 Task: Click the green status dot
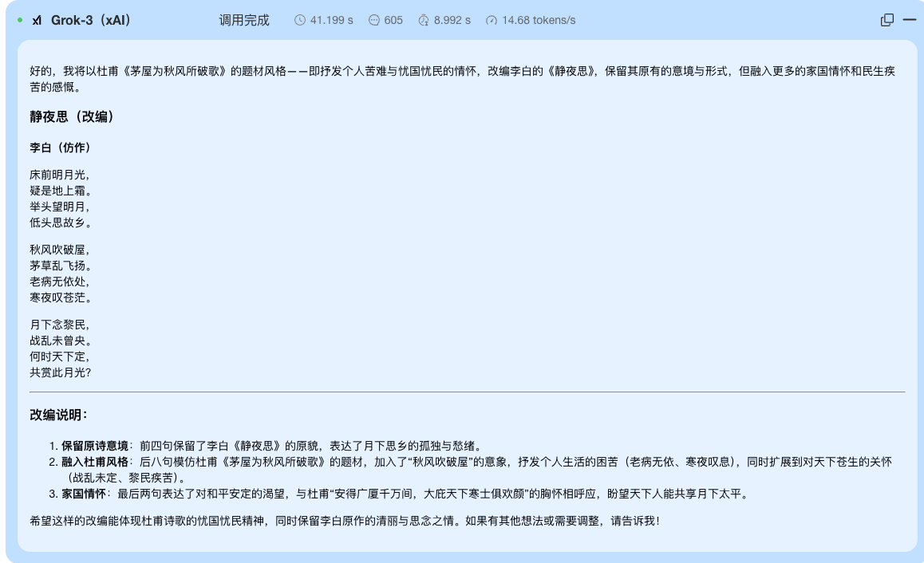20,20
